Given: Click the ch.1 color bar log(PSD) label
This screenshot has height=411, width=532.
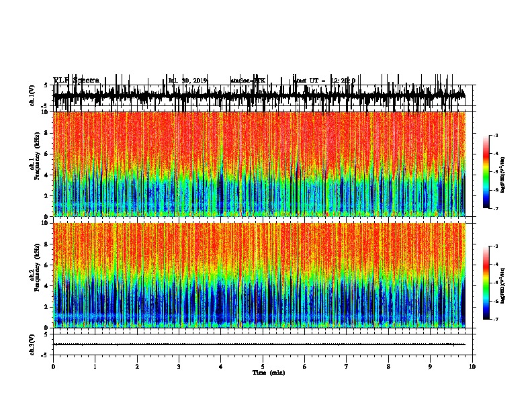Looking at the screenshot, I should (x=503, y=175).
